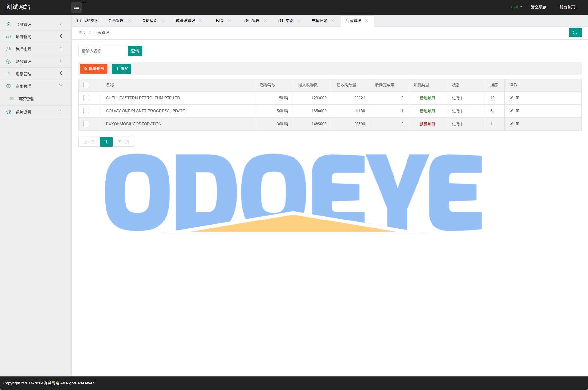This screenshot has height=390, width=588.
Task: Click 前台首页 in the top bar
Action: [567, 7]
